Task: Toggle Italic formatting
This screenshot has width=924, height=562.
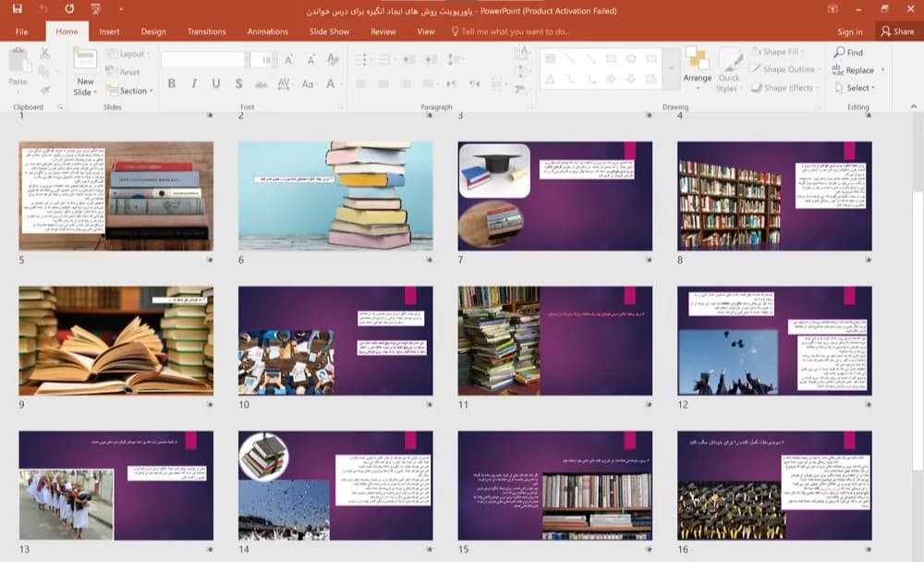Action: 194,84
